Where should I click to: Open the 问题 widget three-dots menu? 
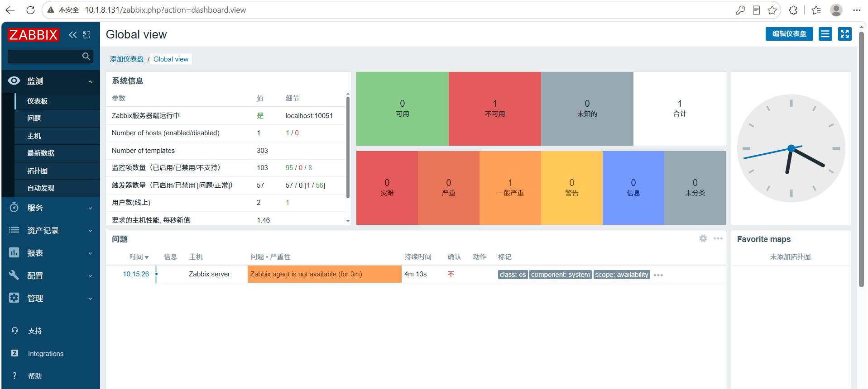coord(718,238)
